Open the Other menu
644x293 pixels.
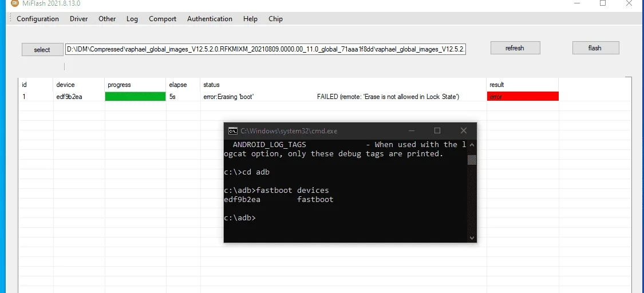(x=107, y=19)
